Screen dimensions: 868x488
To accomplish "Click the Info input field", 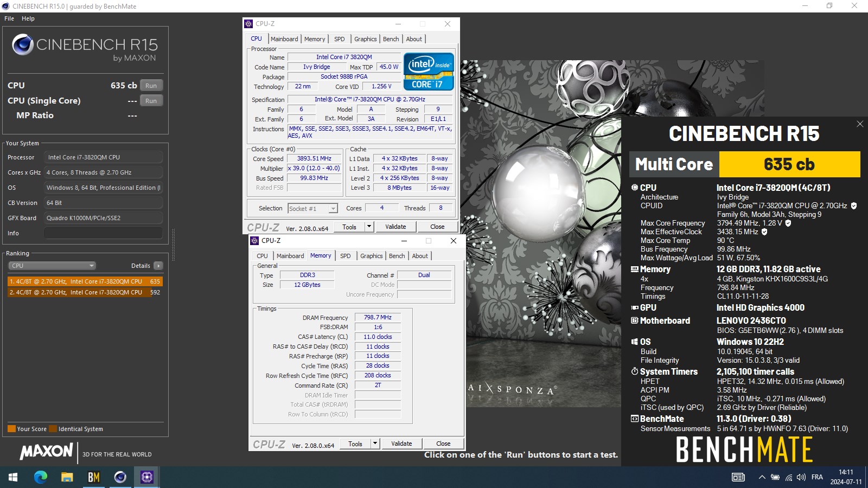I will click(103, 233).
